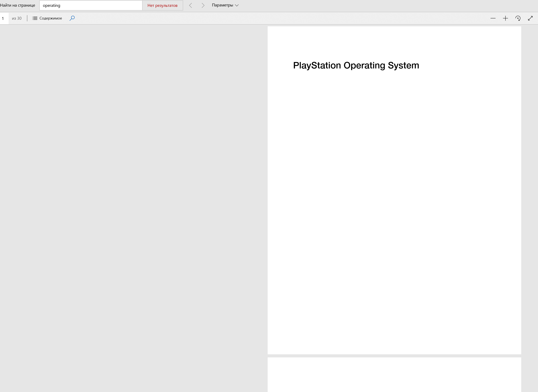538x392 pixels.
Task: Click the 'Нет результатов' status text
Action: pos(162,5)
